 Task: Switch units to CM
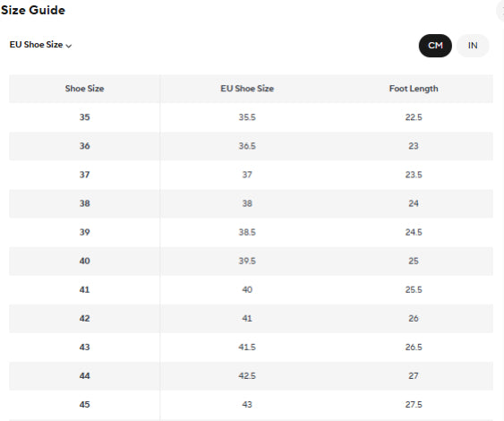pyautogui.click(x=435, y=46)
